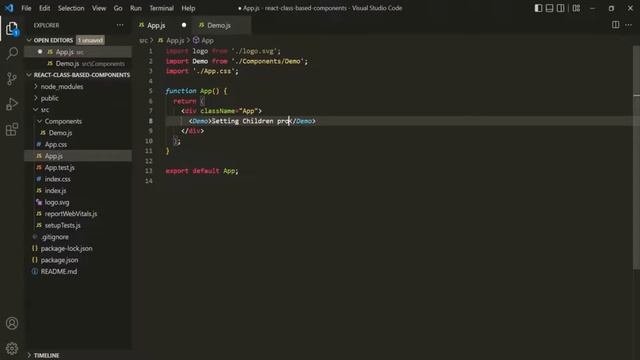Open package.json file
Viewport: 640px width, 360px height.
pos(59,260)
